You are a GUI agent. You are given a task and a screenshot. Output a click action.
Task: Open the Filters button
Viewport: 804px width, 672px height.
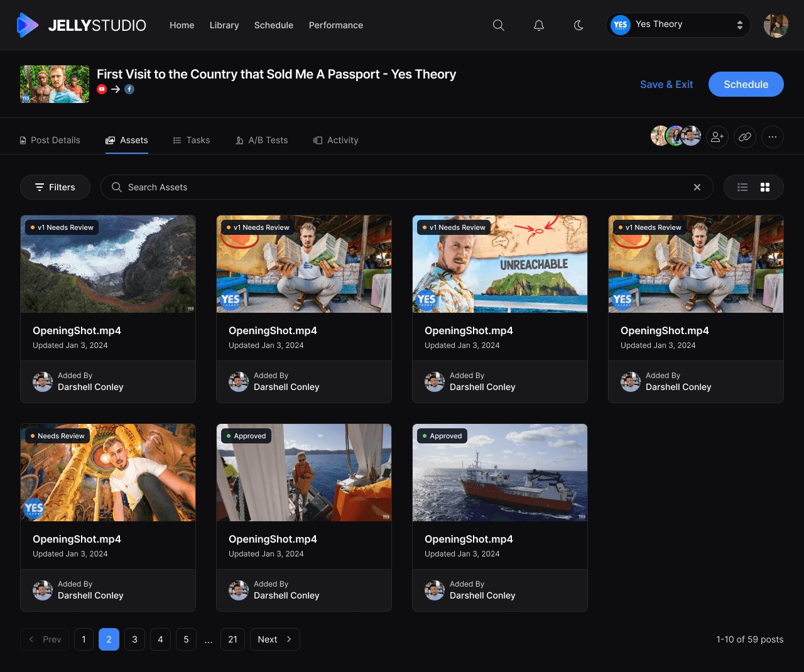(x=55, y=187)
